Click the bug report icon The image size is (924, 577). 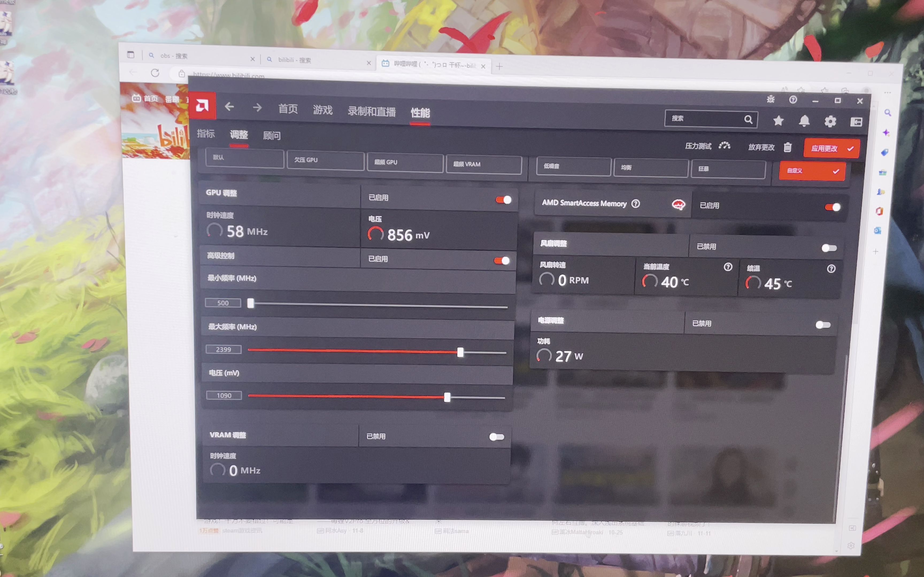771,99
